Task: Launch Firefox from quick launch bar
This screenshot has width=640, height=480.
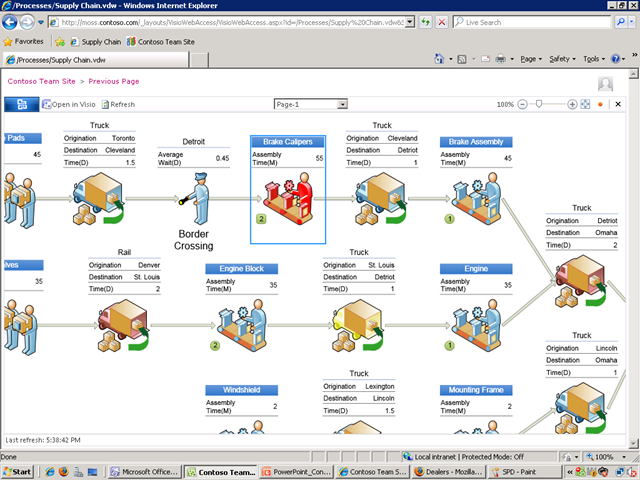Action: [x=63, y=472]
